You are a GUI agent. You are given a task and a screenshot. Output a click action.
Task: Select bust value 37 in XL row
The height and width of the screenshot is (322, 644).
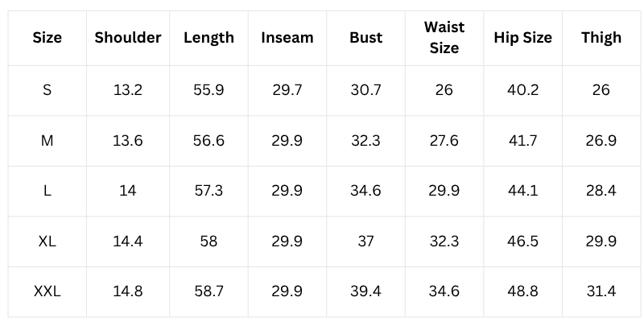tap(365, 241)
